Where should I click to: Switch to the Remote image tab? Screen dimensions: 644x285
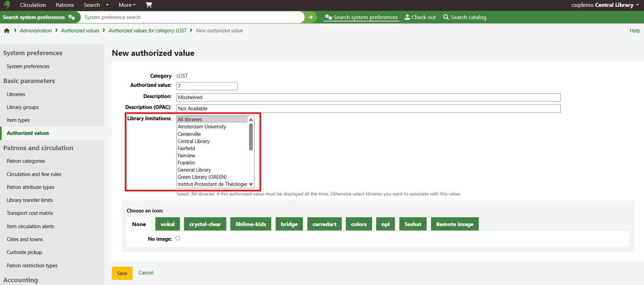click(x=455, y=224)
